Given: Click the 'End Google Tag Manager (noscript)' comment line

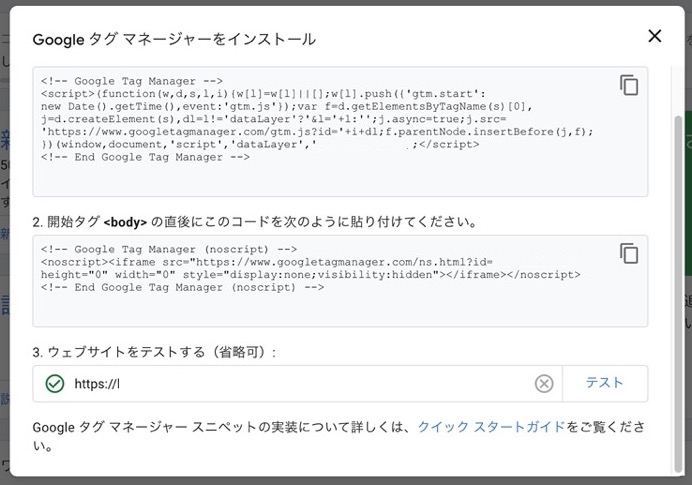Looking at the screenshot, I should (182, 287).
